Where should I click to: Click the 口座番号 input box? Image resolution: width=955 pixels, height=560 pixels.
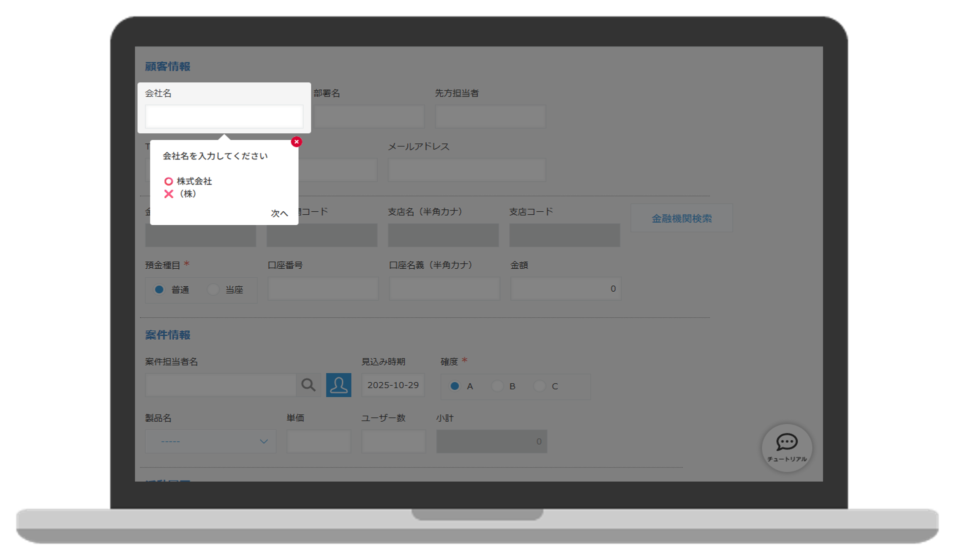click(323, 289)
